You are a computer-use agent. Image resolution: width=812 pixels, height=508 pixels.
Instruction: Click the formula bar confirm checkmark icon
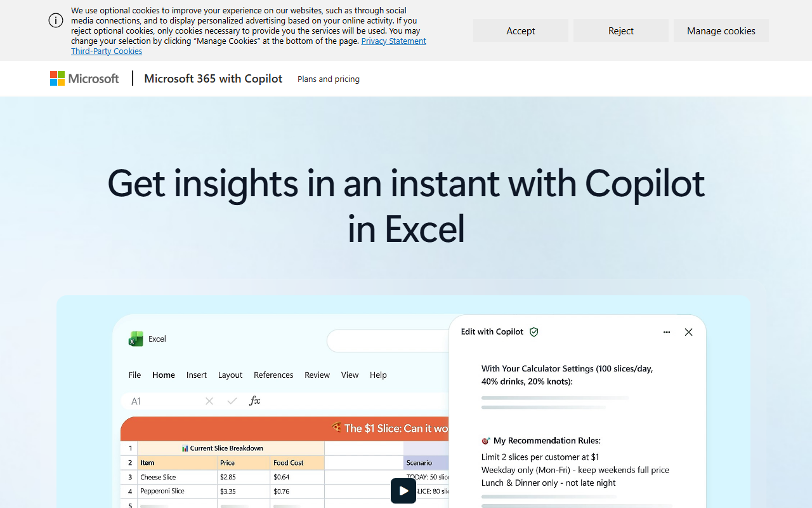232,401
